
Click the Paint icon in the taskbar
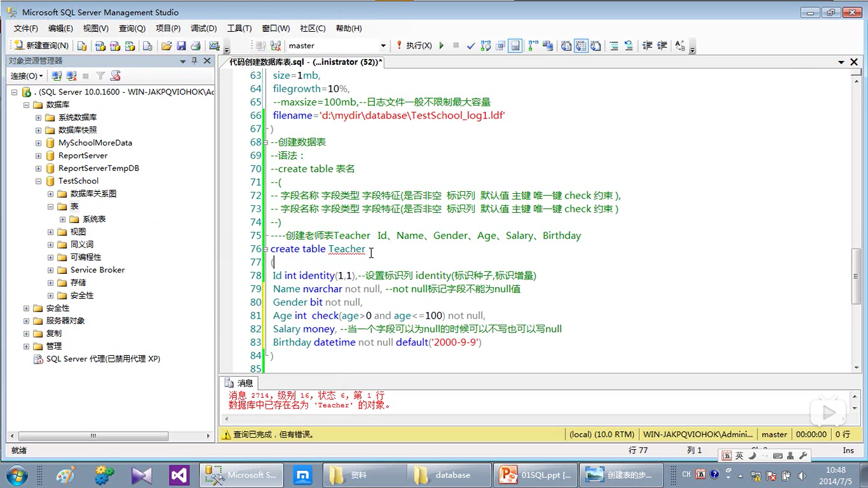[x=65, y=475]
